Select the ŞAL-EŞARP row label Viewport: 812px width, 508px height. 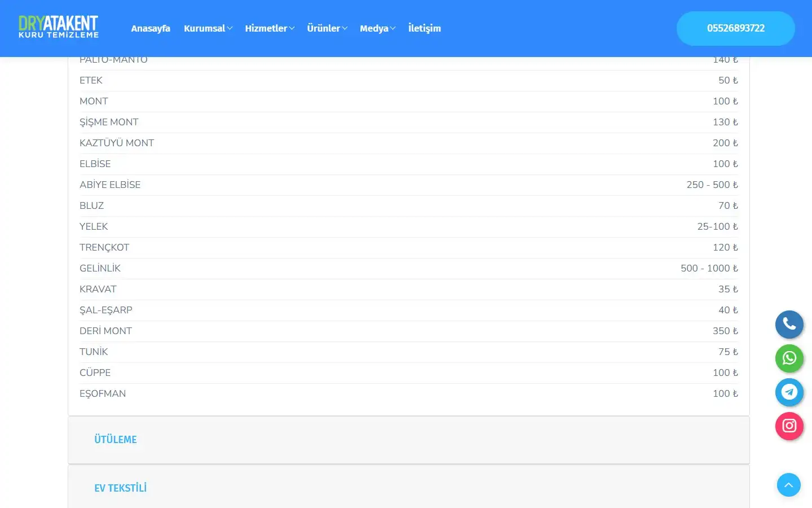point(106,310)
